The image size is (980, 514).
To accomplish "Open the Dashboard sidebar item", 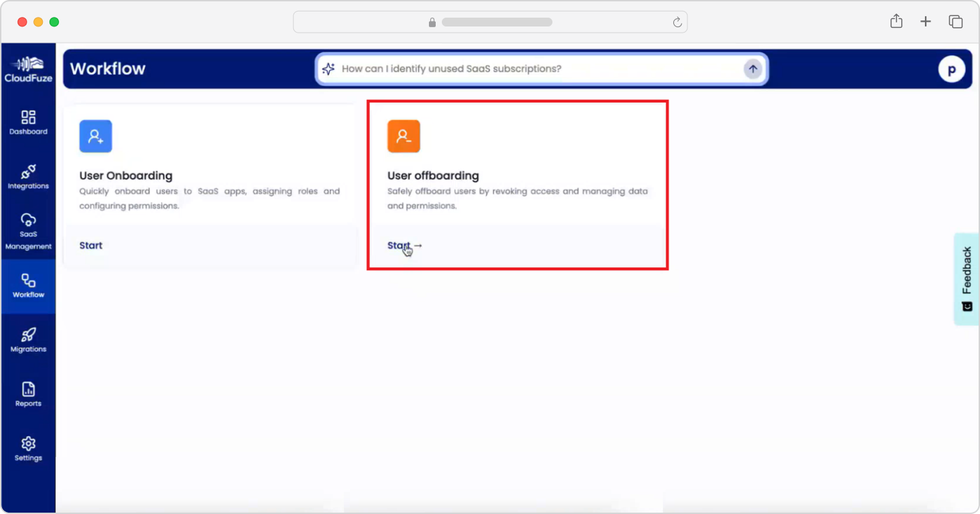I will 29,123.
